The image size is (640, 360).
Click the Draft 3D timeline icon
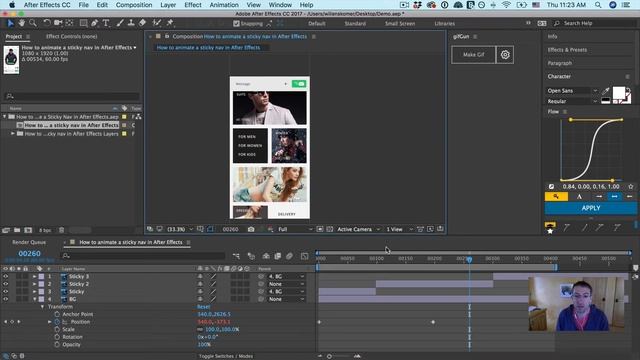coord(251,256)
